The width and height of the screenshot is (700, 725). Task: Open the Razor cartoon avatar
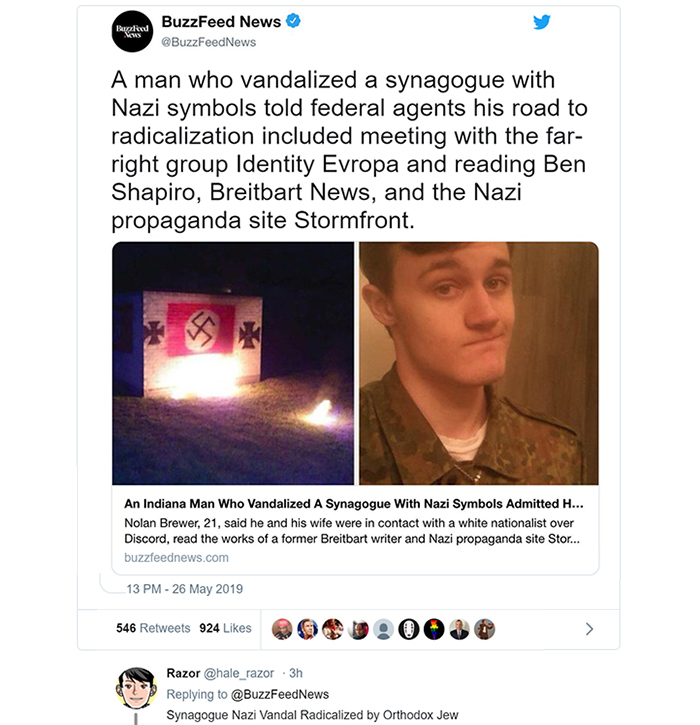135,688
